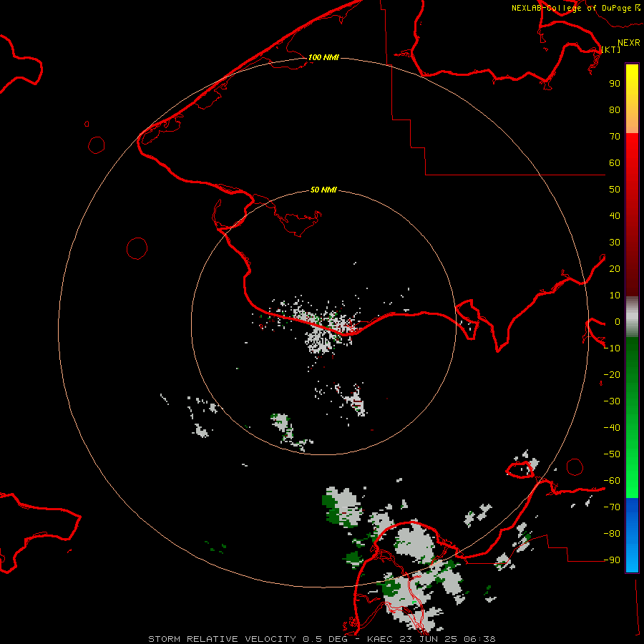
Task: Click the -60 value on velocity scale
Action: 612,481
